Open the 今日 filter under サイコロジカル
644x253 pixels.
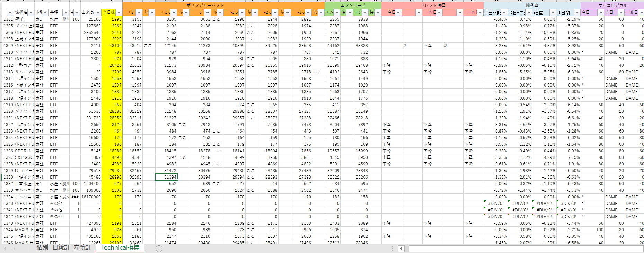pos(600,13)
